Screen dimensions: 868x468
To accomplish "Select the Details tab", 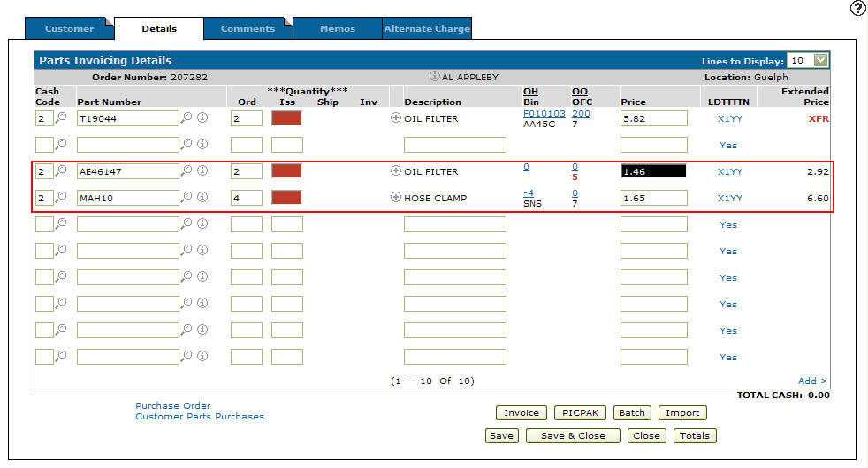I will 159,29.
